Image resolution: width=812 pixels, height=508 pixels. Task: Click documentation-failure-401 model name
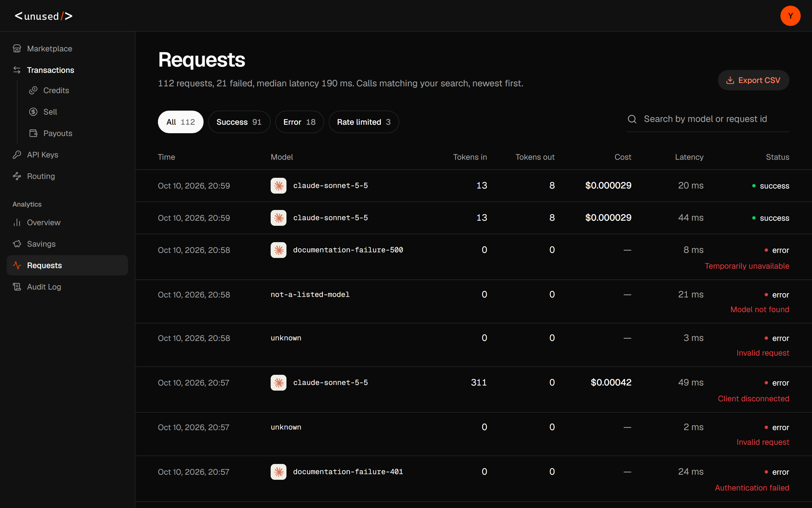click(x=348, y=472)
